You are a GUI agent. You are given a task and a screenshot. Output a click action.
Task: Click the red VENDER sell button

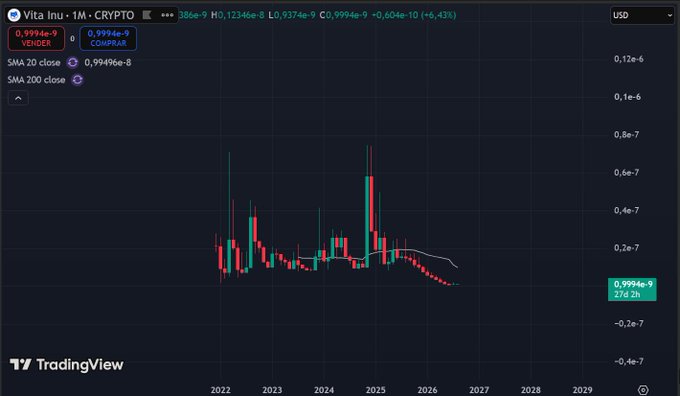(36, 38)
